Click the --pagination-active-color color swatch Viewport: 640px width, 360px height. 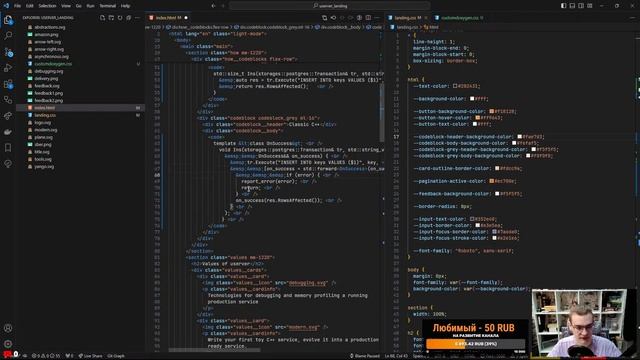coord(491,181)
